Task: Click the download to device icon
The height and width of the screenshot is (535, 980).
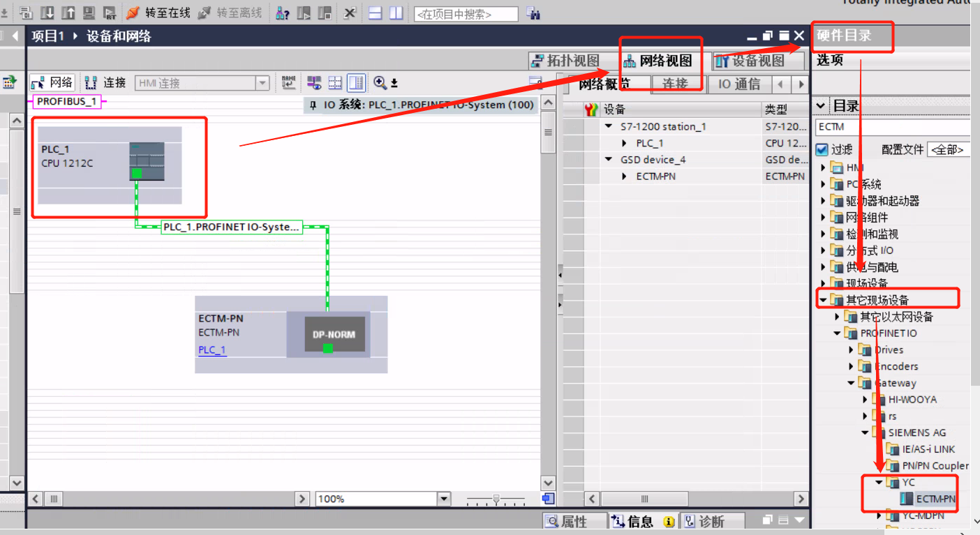Action: [47, 13]
